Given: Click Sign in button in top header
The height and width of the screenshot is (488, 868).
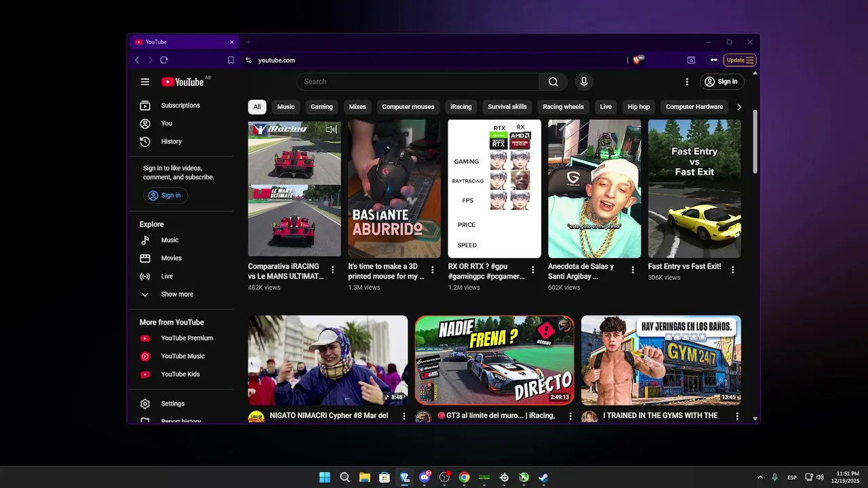Looking at the screenshot, I should tap(721, 82).
